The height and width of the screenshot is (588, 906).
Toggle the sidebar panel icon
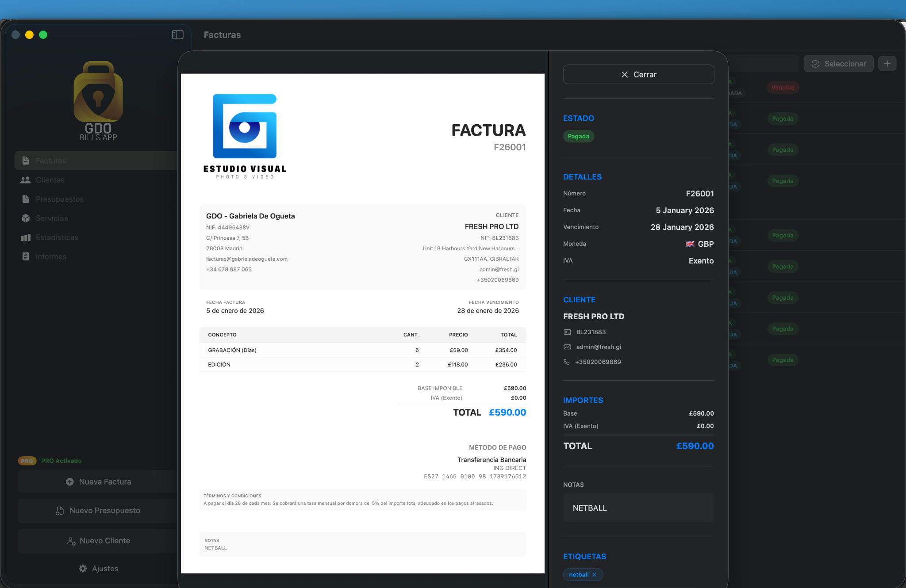point(177,34)
